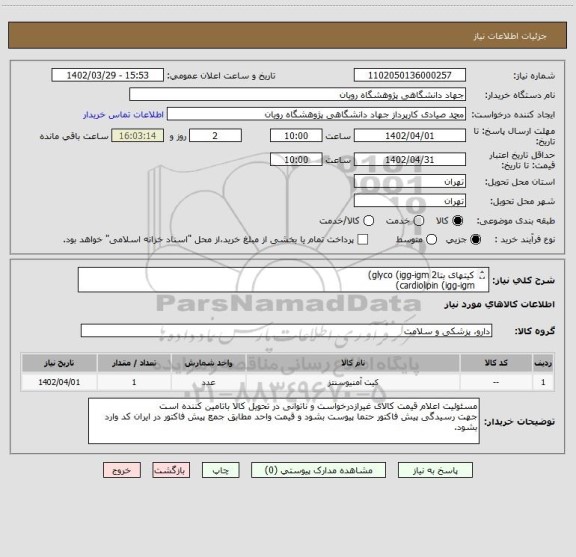The image size is (576, 557).
Task: Click the scroll arrows in شرح کلی نیاز box
Action: [x=482, y=275]
